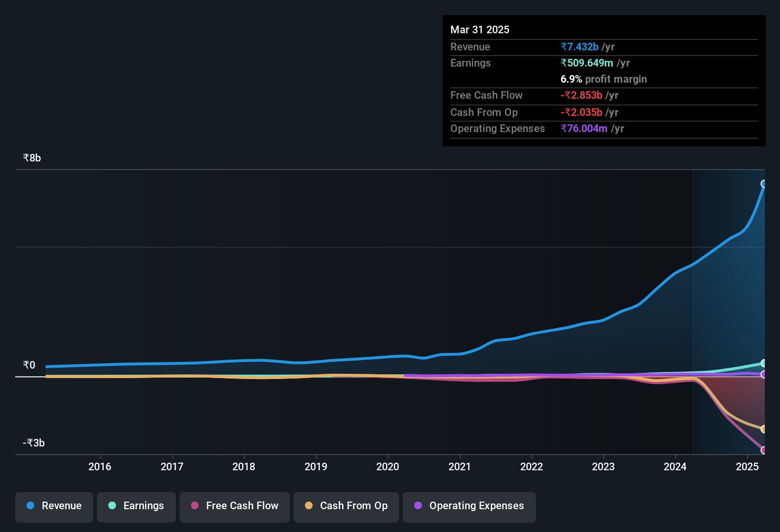The height and width of the screenshot is (532, 780).
Task: Select the Revenue endpoint marker on the chart
Action: [764, 183]
